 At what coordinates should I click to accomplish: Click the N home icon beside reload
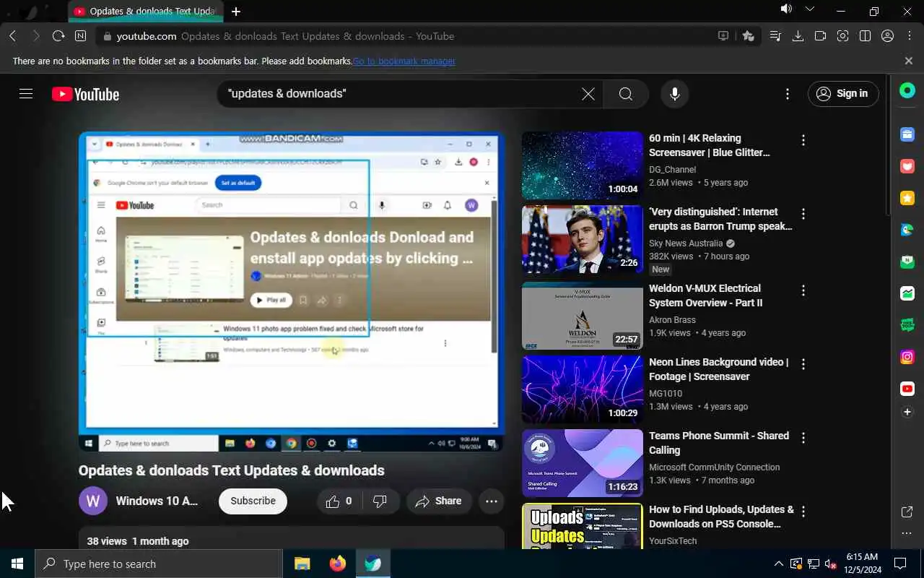pyautogui.click(x=80, y=36)
